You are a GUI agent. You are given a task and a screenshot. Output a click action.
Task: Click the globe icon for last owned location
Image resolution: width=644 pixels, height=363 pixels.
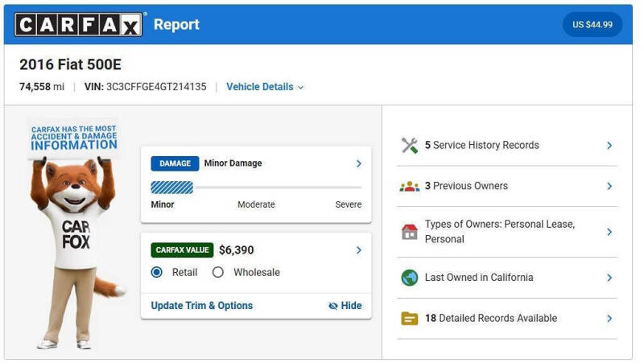[x=410, y=278]
